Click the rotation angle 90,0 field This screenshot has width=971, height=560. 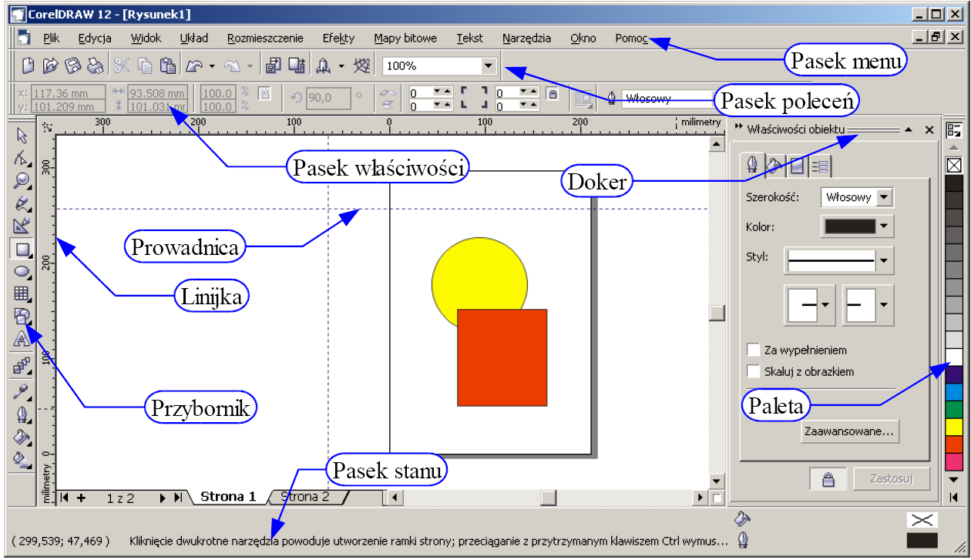coord(328,97)
